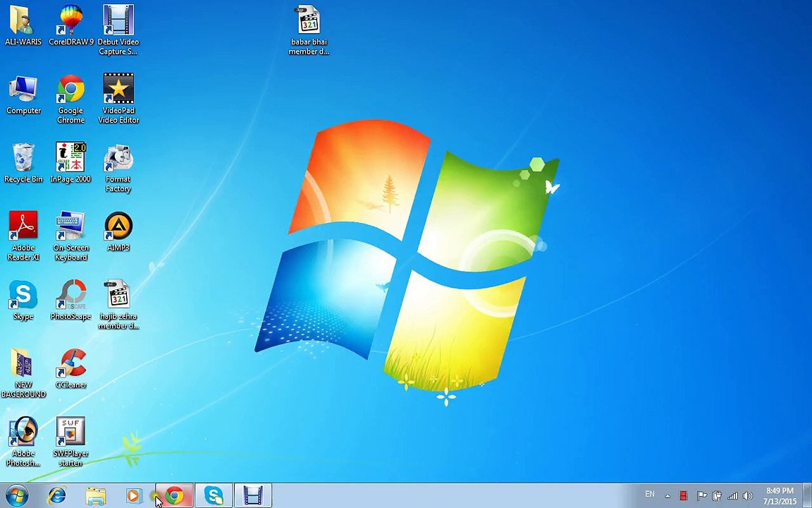Select the Recycle Bin icon
This screenshot has width=812, height=508.
point(23,163)
